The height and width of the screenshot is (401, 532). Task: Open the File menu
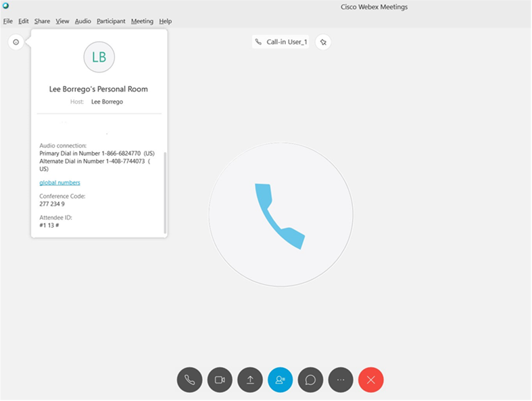click(x=8, y=21)
